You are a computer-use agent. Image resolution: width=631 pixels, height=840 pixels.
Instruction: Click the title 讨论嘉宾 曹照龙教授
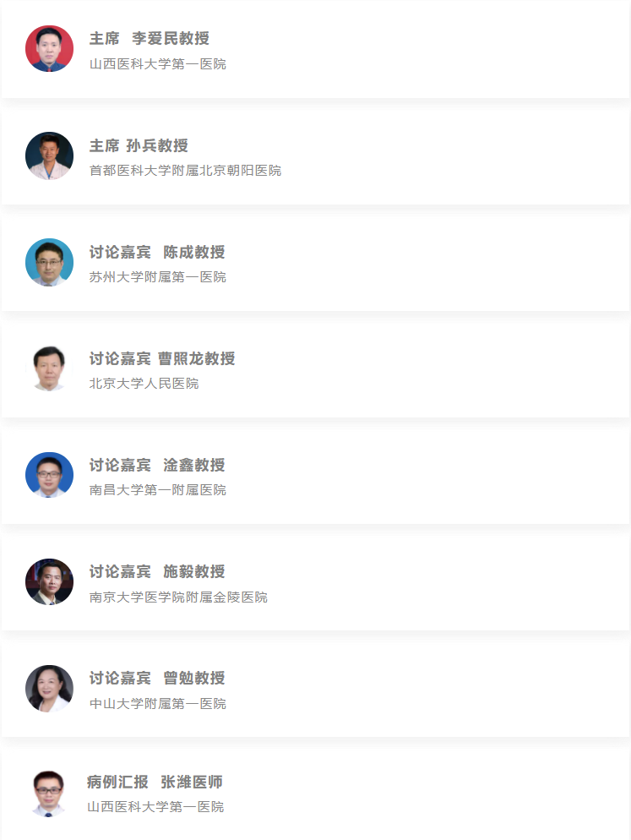(x=162, y=358)
